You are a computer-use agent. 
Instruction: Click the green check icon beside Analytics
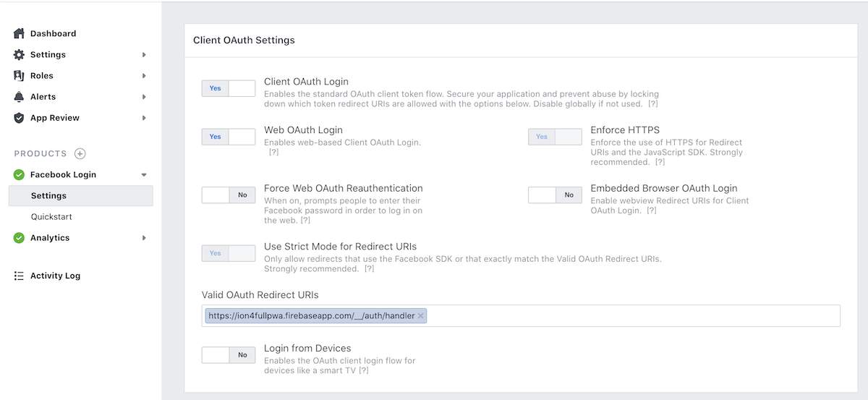19,237
